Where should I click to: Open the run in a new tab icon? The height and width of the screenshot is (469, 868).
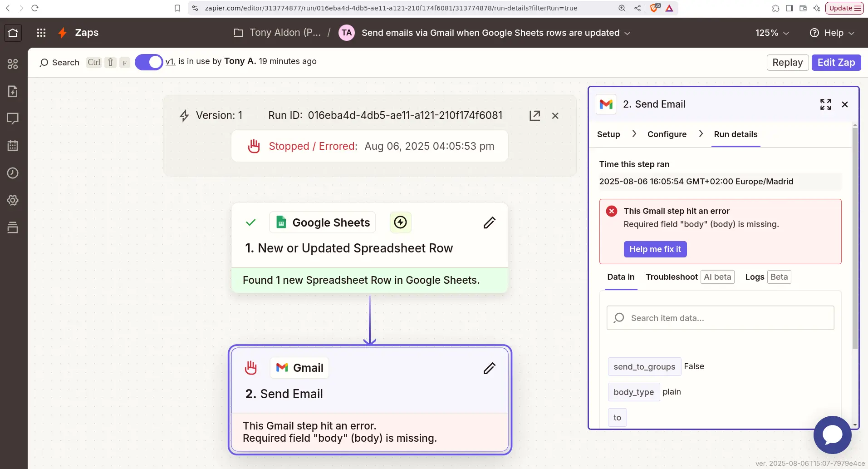pyautogui.click(x=535, y=115)
